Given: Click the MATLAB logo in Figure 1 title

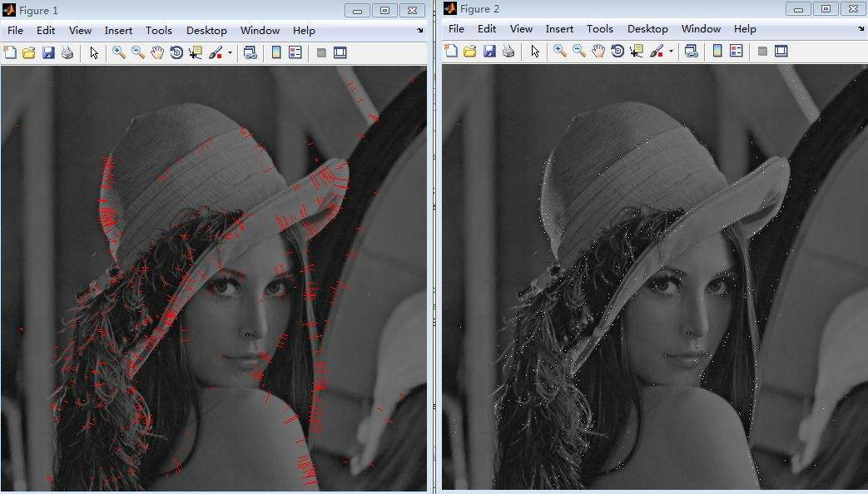Looking at the screenshot, I should click(x=9, y=10).
